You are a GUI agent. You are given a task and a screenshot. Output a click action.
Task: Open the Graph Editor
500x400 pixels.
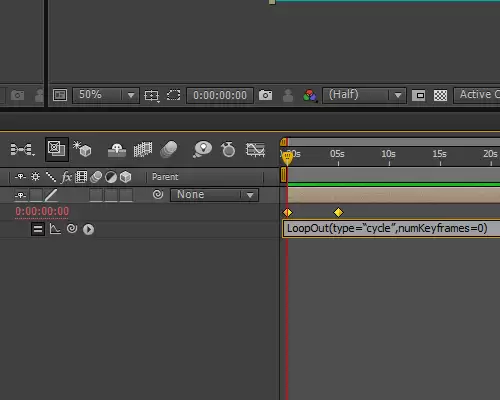tap(255, 150)
